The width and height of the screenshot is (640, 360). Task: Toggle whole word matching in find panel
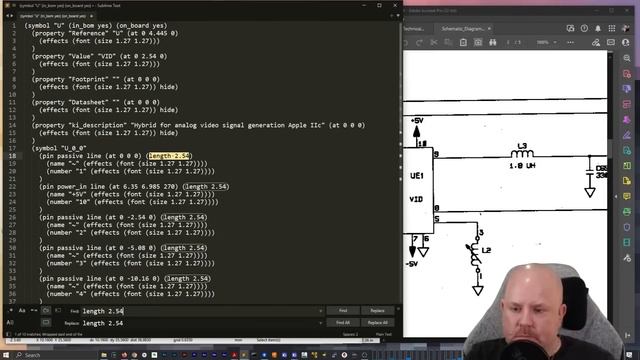click(x=34, y=311)
